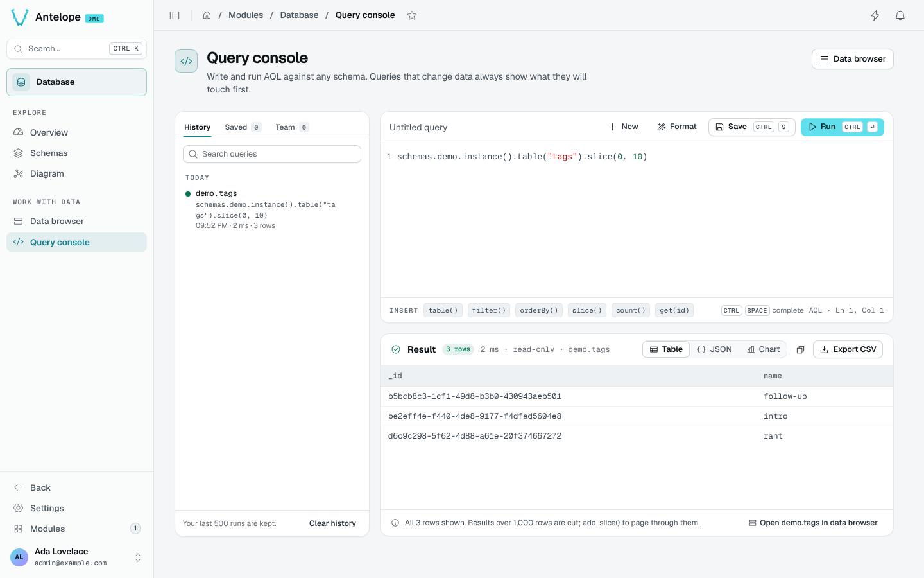Image resolution: width=924 pixels, height=578 pixels.
Task: Save the untitled query
Action: (x=752, y=127)
